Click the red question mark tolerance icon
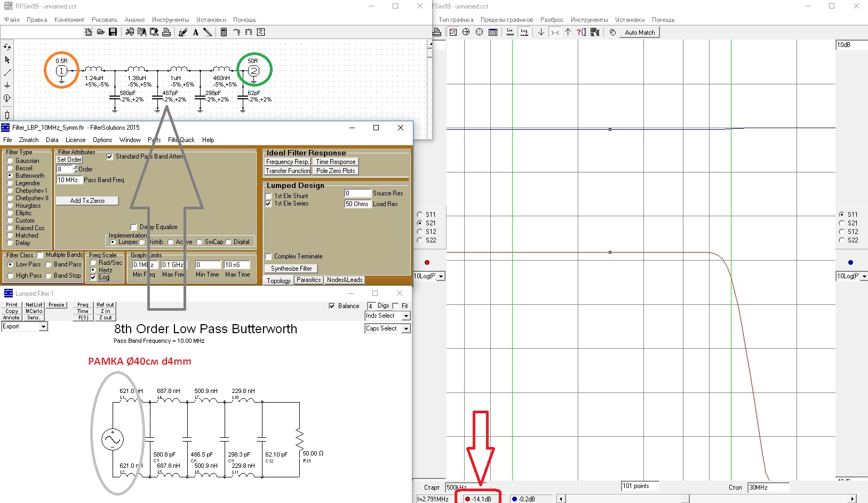This screenshot has width=868, height=503. coord(581,32)
